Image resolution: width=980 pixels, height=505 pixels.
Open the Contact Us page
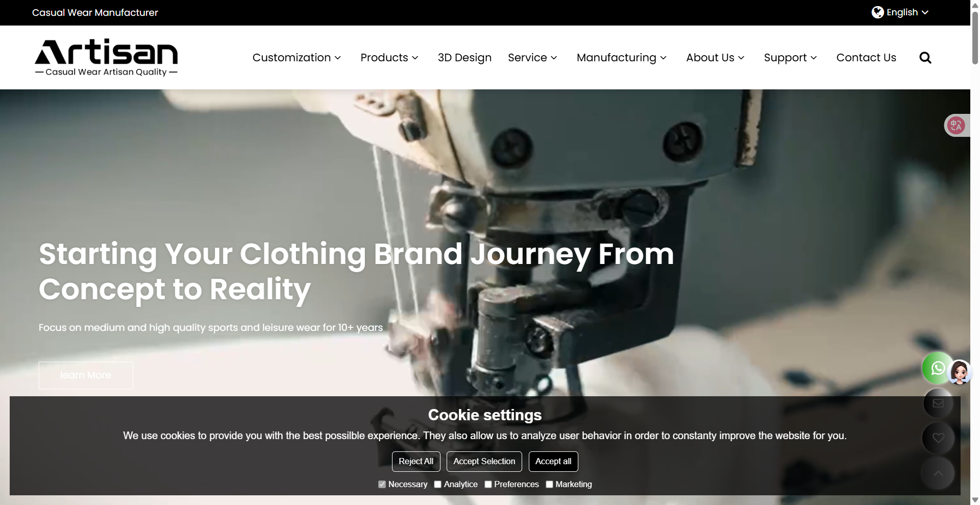[866, 58]
